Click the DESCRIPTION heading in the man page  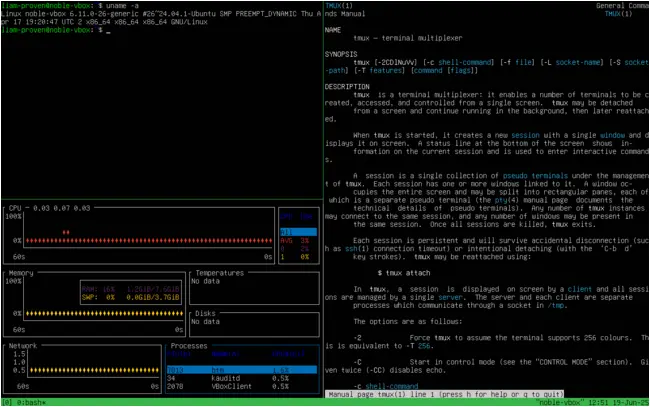pyautogui.click(x=347, y=87)
